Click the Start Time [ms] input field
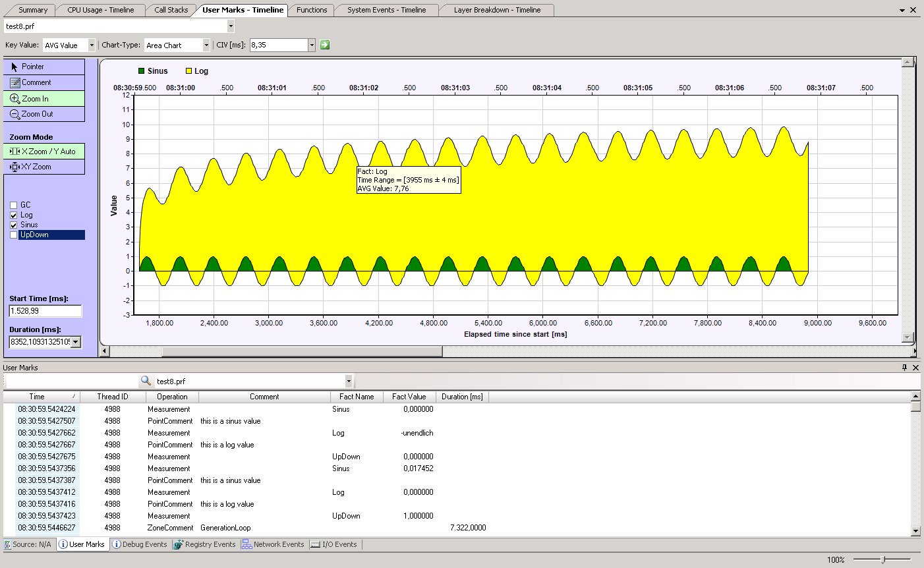Screen dimensions: 924x568 click(45, 310)
